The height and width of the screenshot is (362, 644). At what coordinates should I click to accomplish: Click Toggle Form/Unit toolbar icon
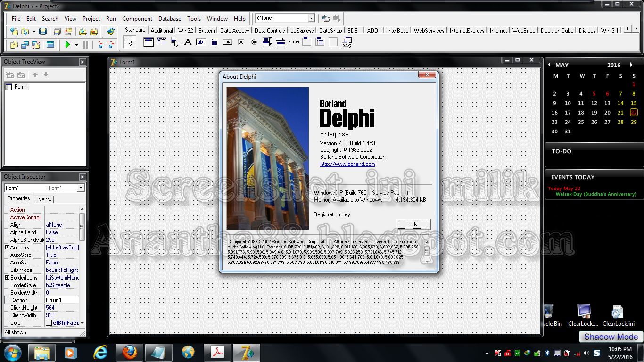[x=36, y=45]
